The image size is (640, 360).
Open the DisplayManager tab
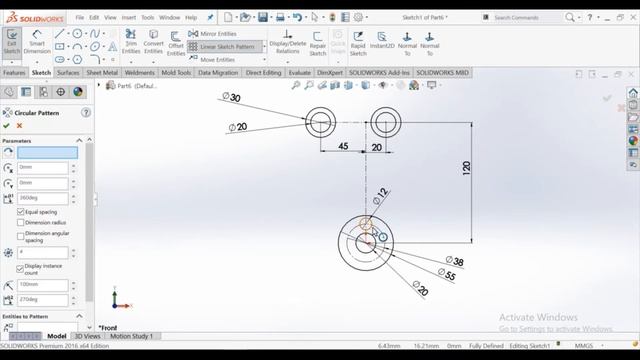(78, 92)
